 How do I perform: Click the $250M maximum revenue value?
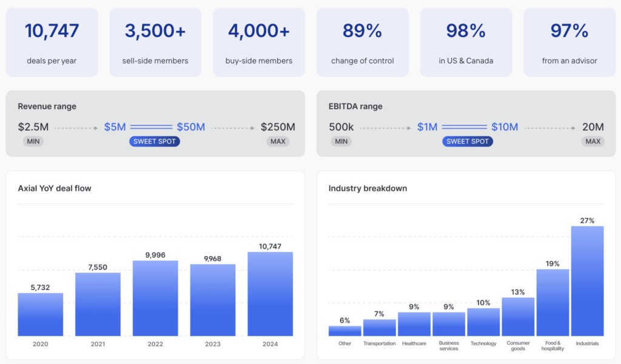pyautogui.click(x=278, y=127)
